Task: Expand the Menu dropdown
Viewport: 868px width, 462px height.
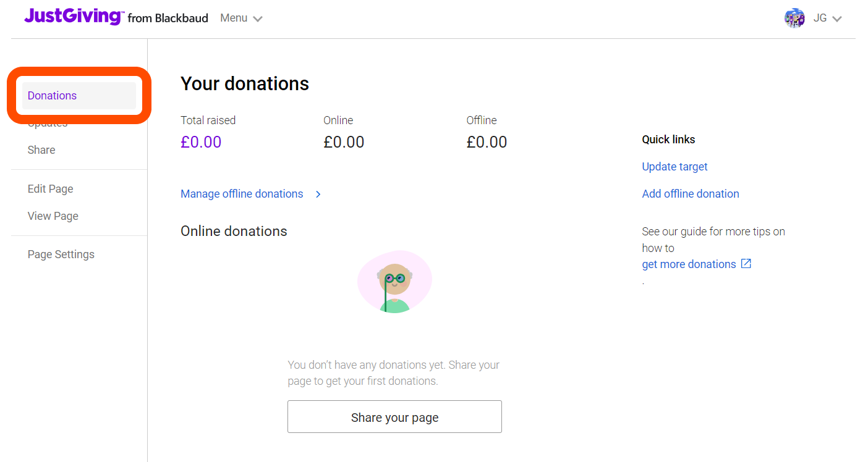Action: 241,18
